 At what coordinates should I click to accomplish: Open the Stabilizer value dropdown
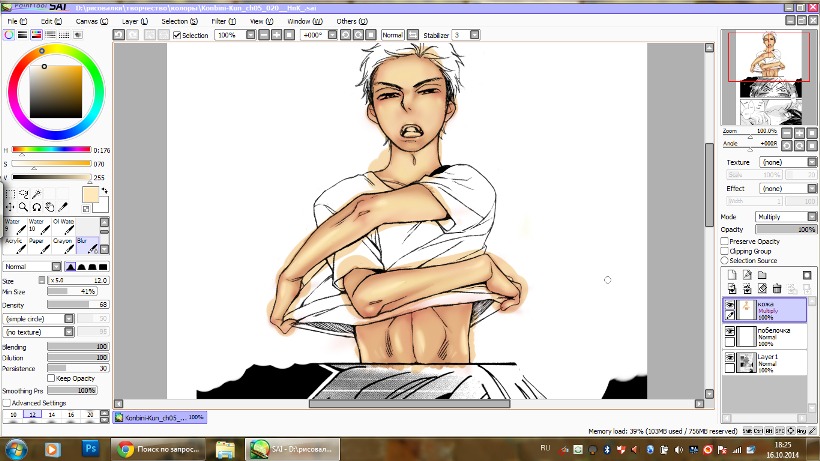(x=474, y=35)
